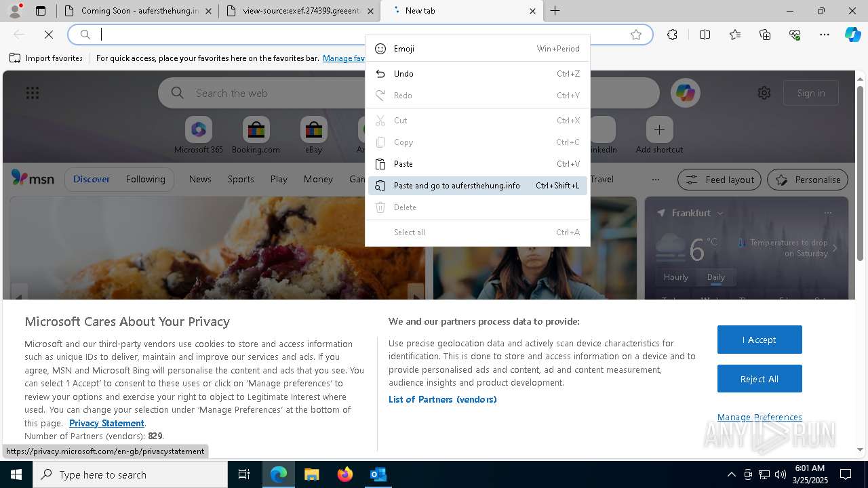Close the Coming Soon tab
The height and width of the screenshot is (488, 868).
(208, 11)
